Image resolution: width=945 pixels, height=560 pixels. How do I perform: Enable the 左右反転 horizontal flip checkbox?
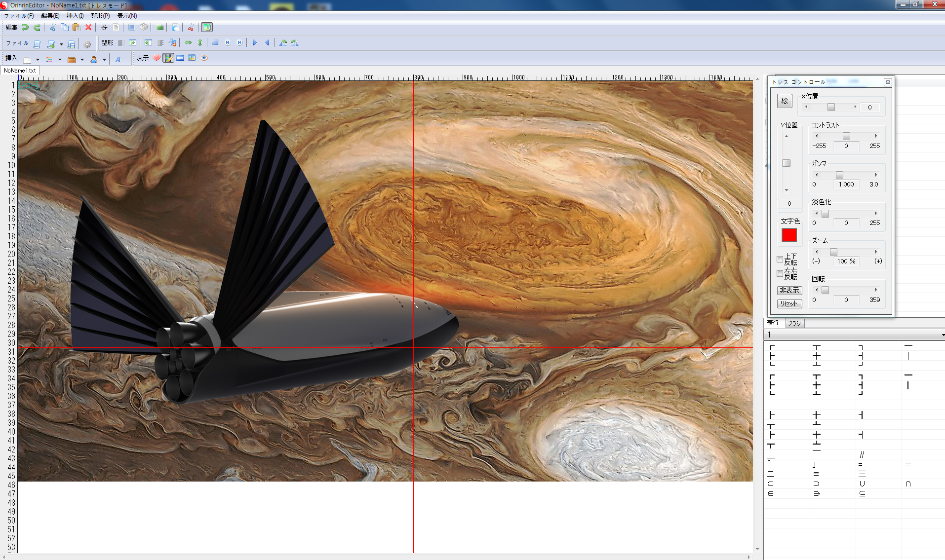pyautogui.click(x=780, y=273)
